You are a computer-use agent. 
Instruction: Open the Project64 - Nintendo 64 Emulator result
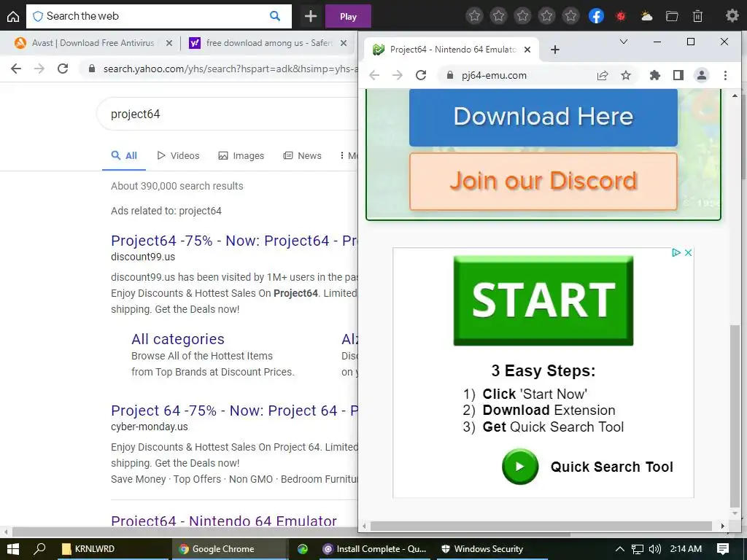point(224,521)
